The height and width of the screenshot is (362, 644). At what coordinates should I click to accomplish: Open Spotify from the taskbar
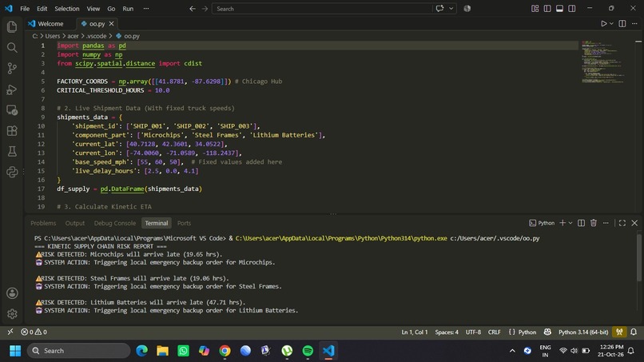[308, 351]
